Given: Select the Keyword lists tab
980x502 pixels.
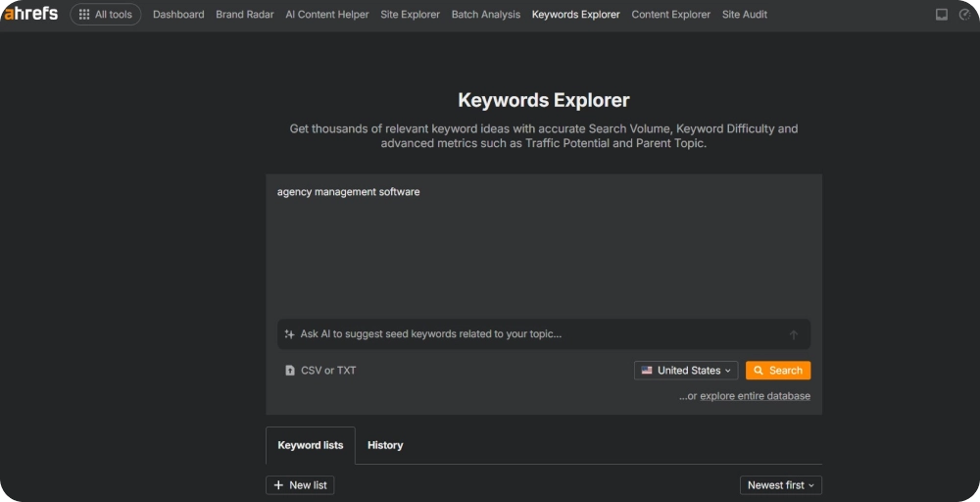Looking at the screenshot, I should click(x=311, y=445).
